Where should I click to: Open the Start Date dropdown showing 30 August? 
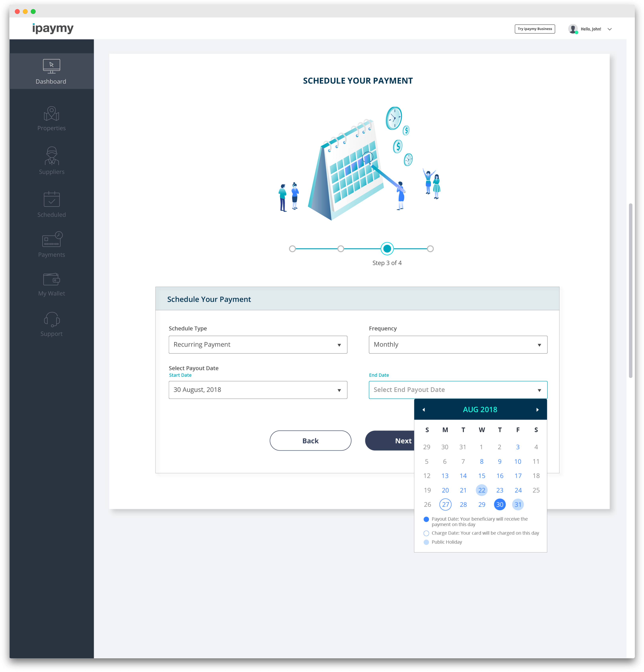tap(258, 390)
